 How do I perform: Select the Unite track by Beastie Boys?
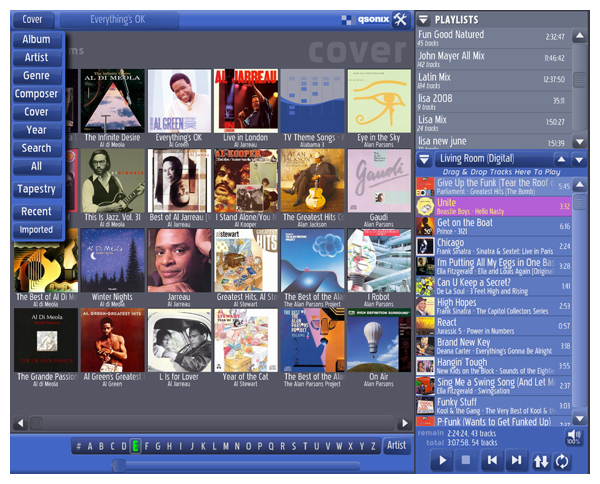494,206
